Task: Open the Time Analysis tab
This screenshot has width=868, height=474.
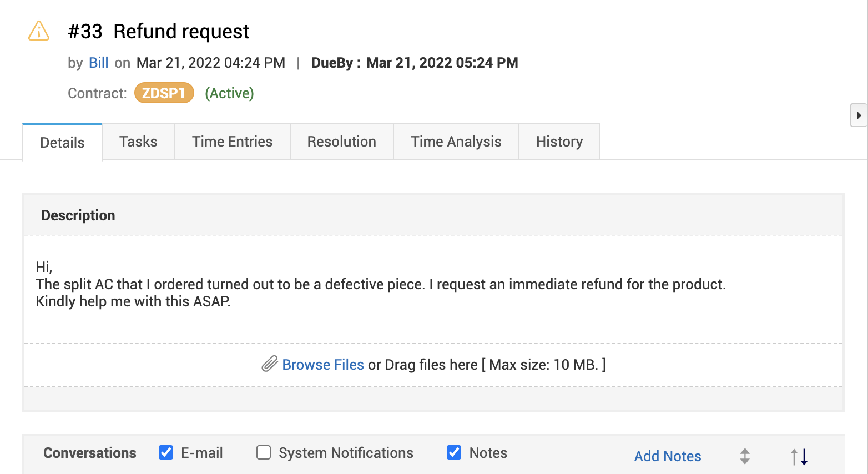Action: click(456, 142)
